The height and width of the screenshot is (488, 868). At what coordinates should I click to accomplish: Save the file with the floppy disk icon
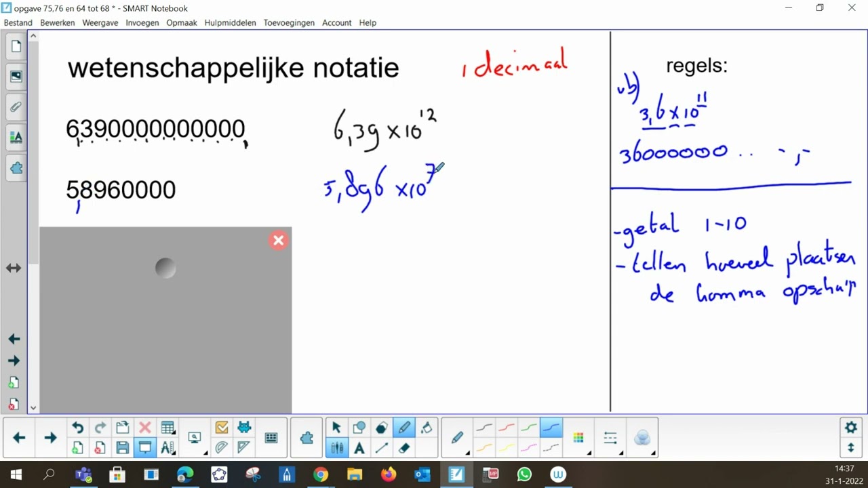[x=122, y=448]
